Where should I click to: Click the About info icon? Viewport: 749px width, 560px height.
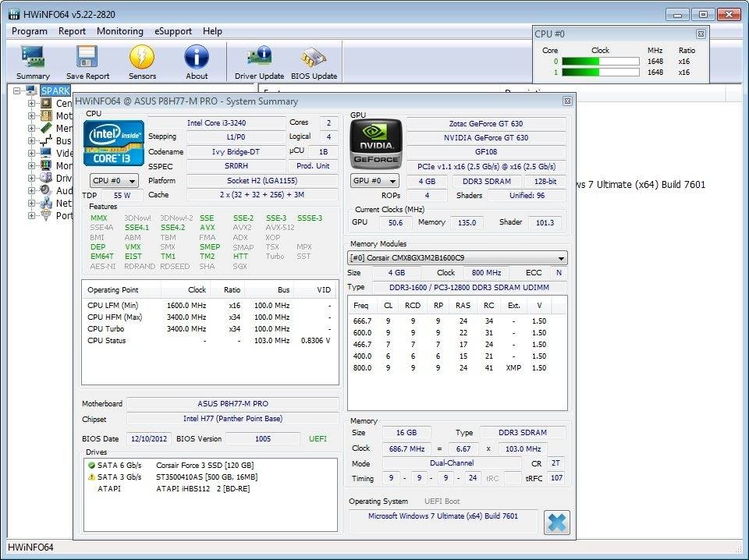pos(197,57)
